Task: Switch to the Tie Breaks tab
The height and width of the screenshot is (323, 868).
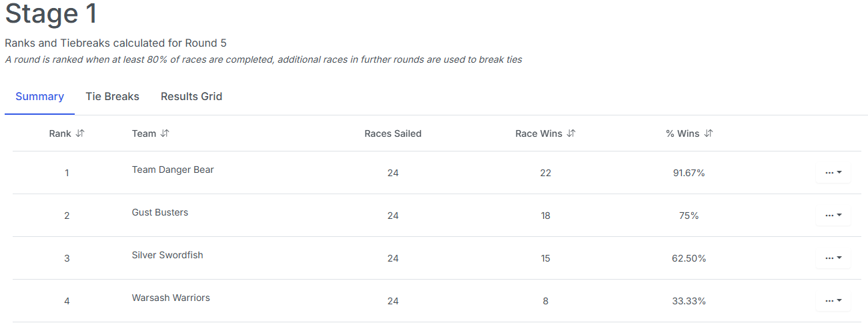Action: click(x=112, y=97)
